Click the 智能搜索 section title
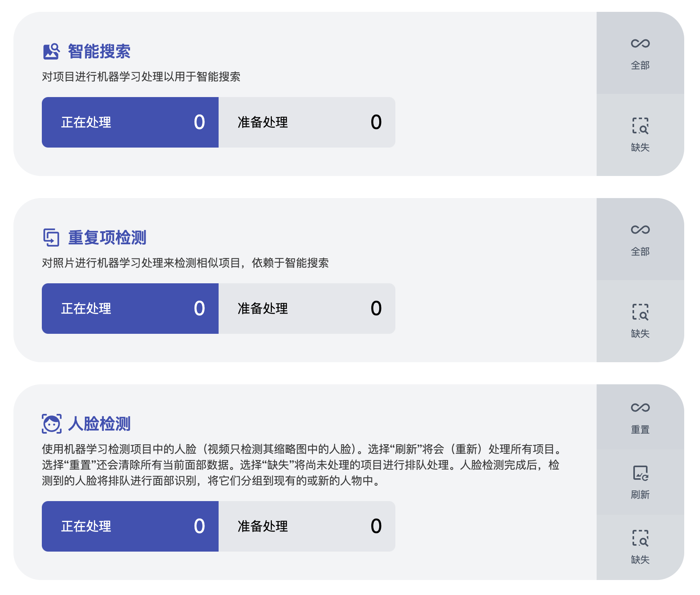This screenshot has height=595, width=700. (x=99, y=51)
